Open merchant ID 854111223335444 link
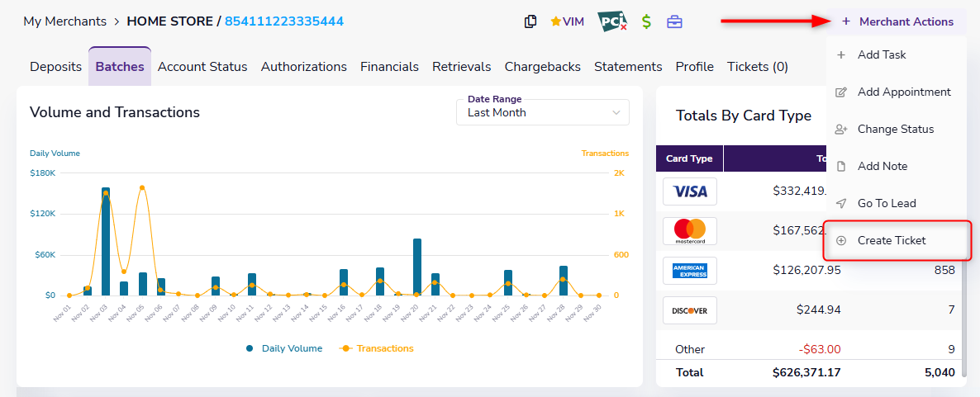The height and width of the screenshot is (397, 980). coord(284,21)
